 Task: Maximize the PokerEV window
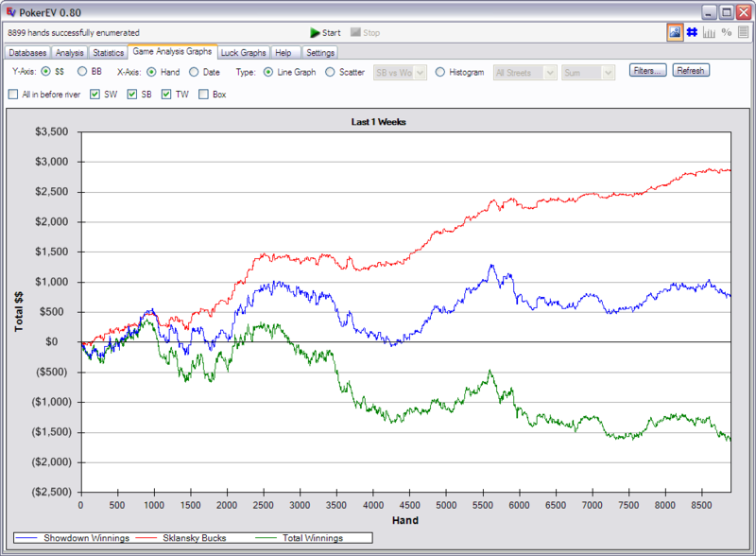[726, 12]
